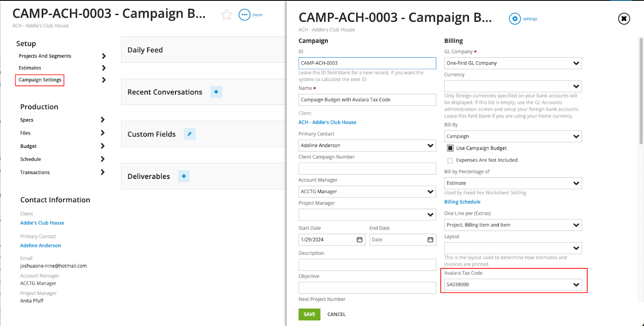Toggle the Use Campaign Budget checkbox

(x=450, y=148)
